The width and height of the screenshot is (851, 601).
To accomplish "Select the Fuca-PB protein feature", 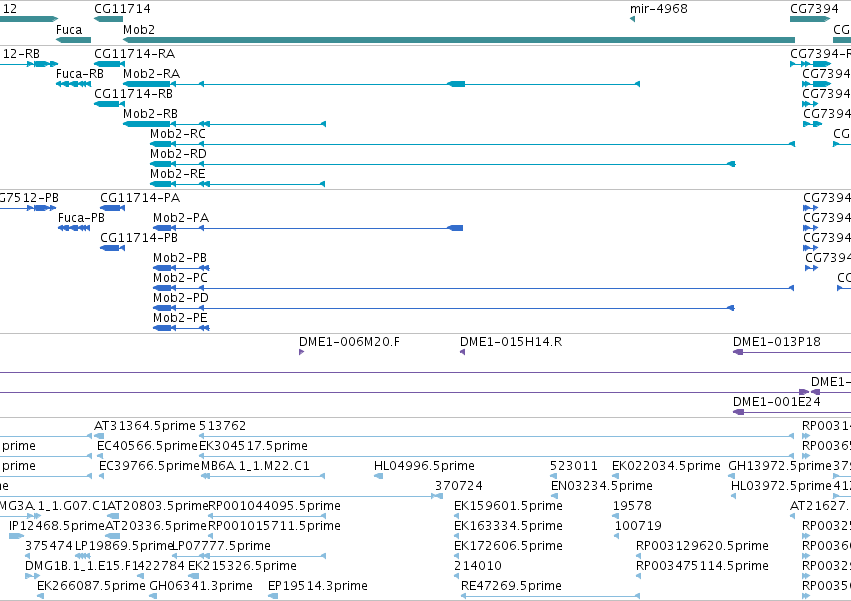I will point(74,228).
